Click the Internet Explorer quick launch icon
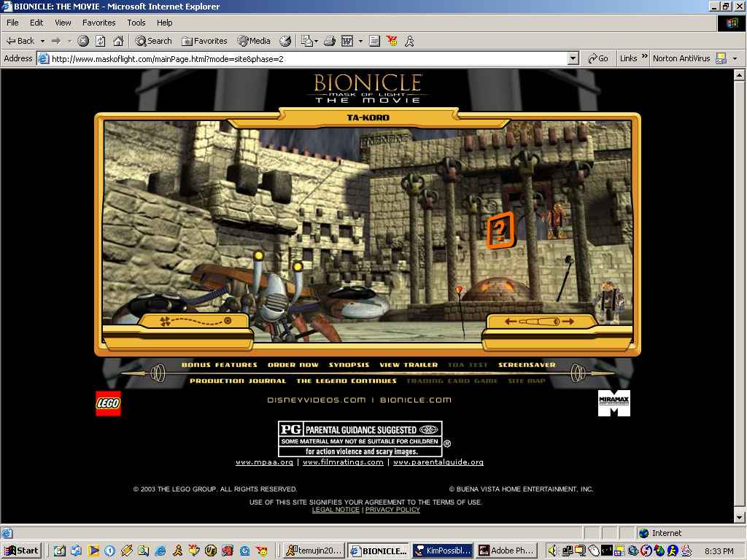The height and width of the screenshot is (560, 747). coord(160,551)
